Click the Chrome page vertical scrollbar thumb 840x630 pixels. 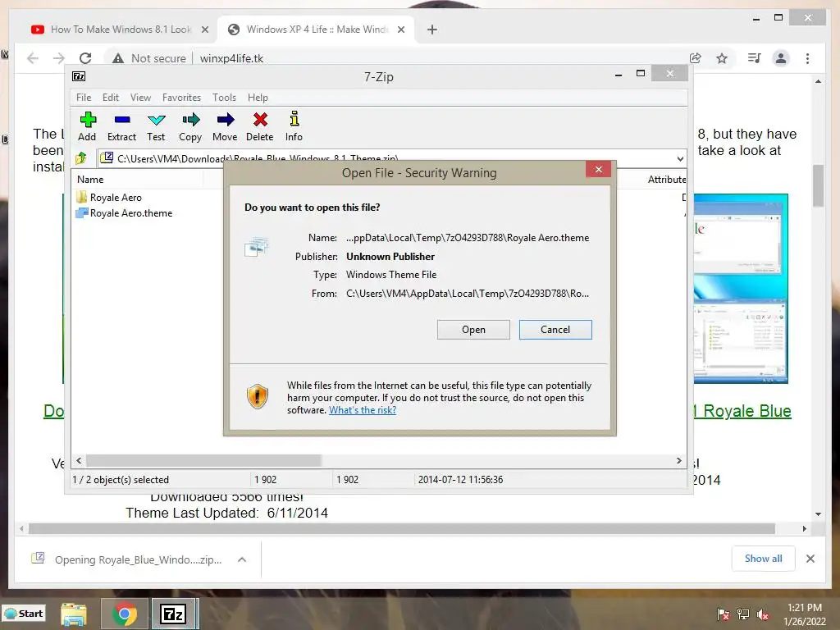(818, 185)
